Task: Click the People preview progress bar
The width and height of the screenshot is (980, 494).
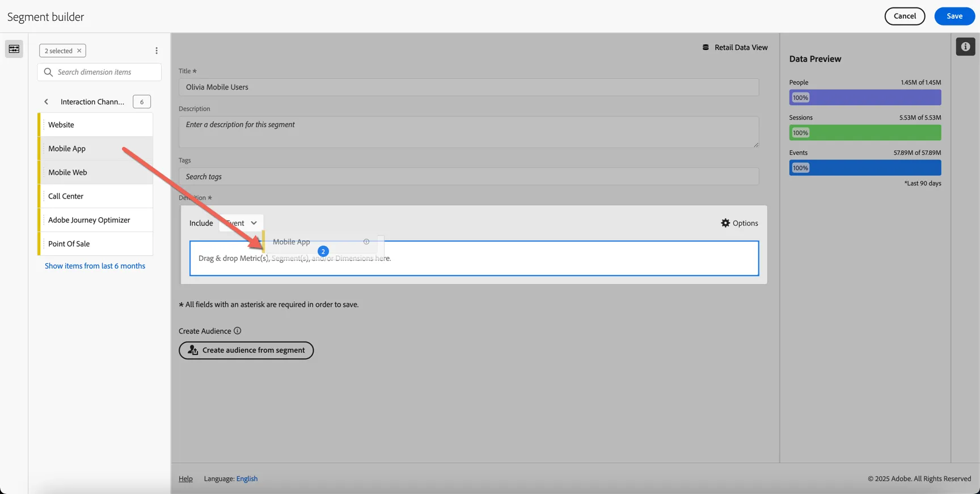Action: click(x=865, y=98)
